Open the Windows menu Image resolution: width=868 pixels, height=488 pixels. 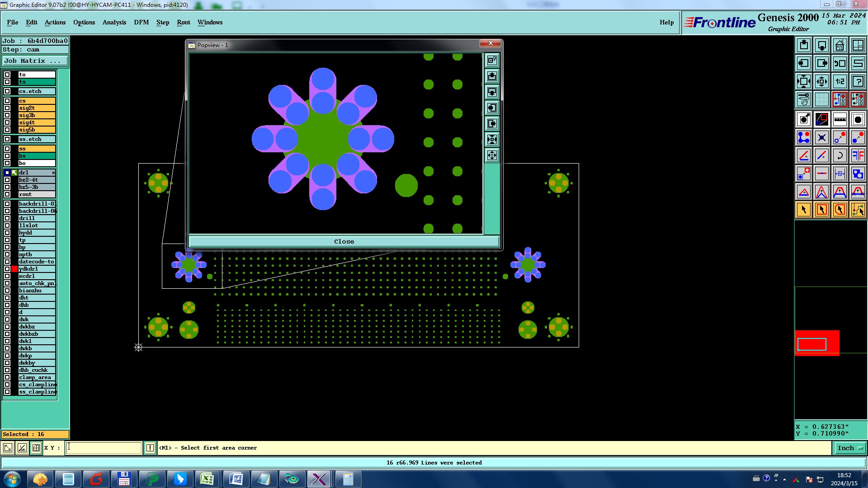[x=210, y=22]
